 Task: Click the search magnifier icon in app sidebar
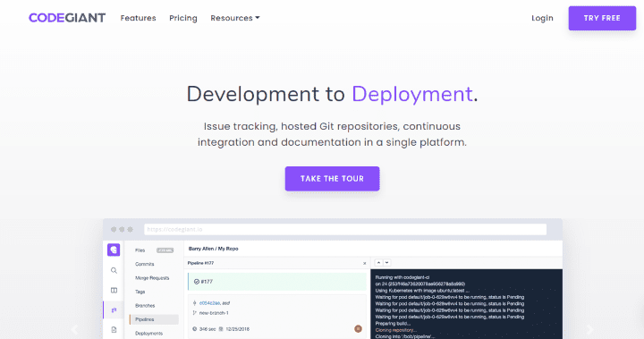coord(114,270)
